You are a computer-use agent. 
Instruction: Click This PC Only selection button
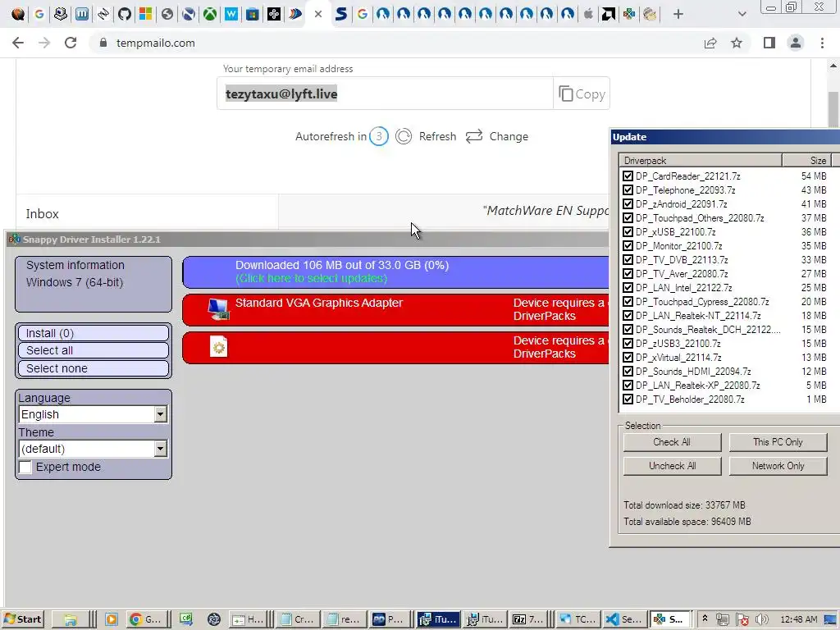pos(778,442)
